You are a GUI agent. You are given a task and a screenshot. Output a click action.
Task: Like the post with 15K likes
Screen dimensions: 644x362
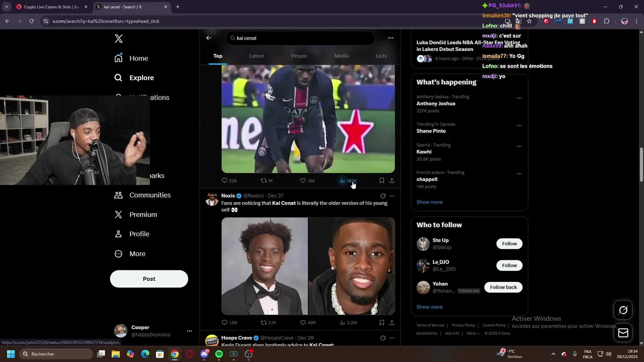pyautogui.click(x=307, y=180)
